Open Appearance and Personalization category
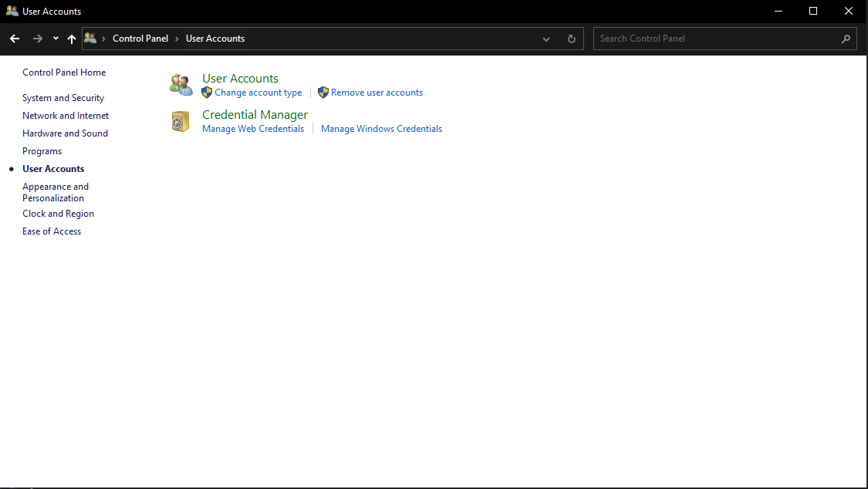This screenshot has height=489, width=868. [56, 192]
